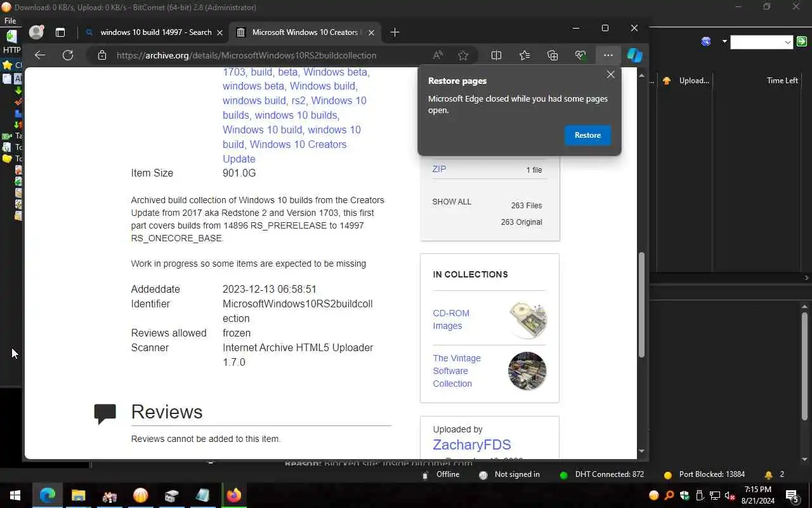This screenshot has width=812, height=508.
Task: Start Read aloud in the address bar
Action: pos(438,55)
